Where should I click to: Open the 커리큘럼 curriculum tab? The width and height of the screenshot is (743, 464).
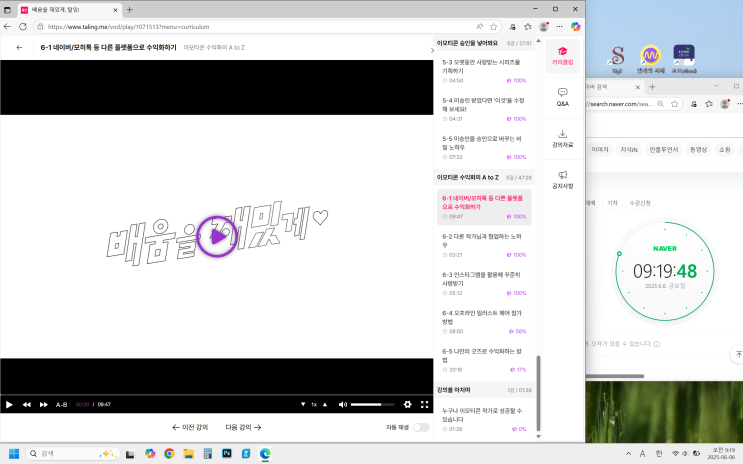coord(562,56)
